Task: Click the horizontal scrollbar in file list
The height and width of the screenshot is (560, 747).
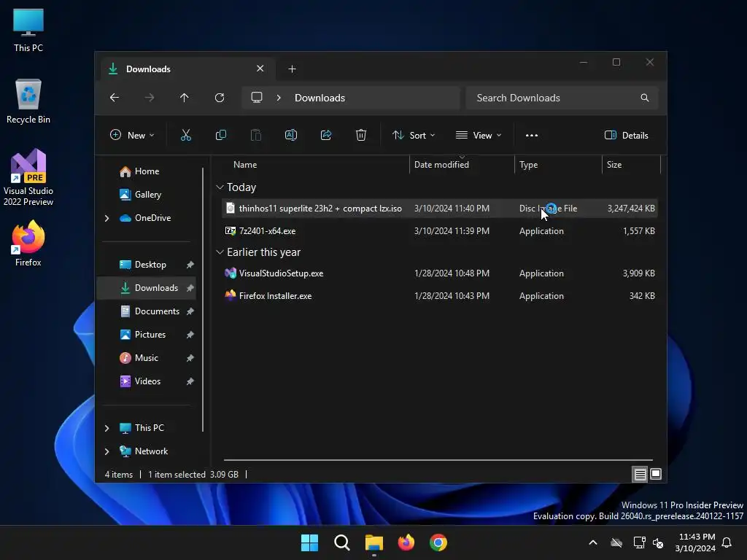Action: pyautogui.click(x=438, y=460)
